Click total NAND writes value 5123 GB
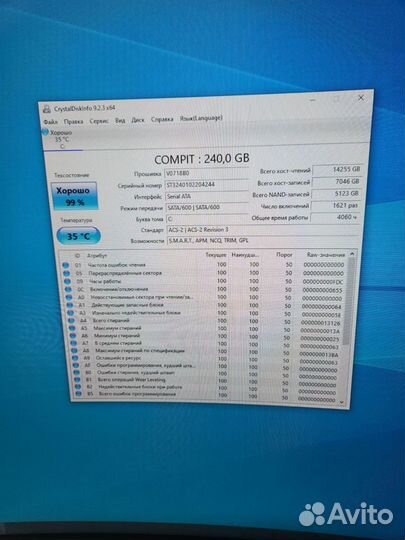 (336, 194)
